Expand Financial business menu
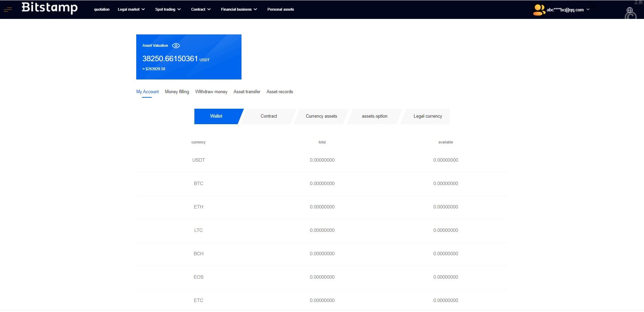Viewport: 644px width, 312px height. [x=239, y=9]
